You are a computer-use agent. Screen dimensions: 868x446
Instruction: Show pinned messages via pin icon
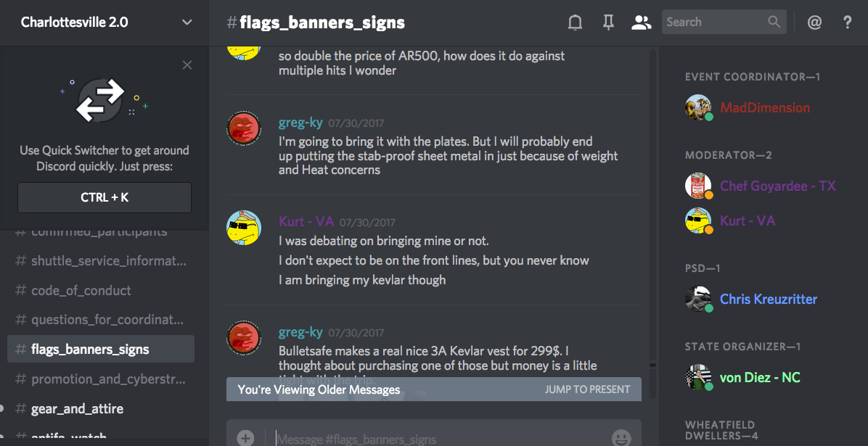point(608,22)
